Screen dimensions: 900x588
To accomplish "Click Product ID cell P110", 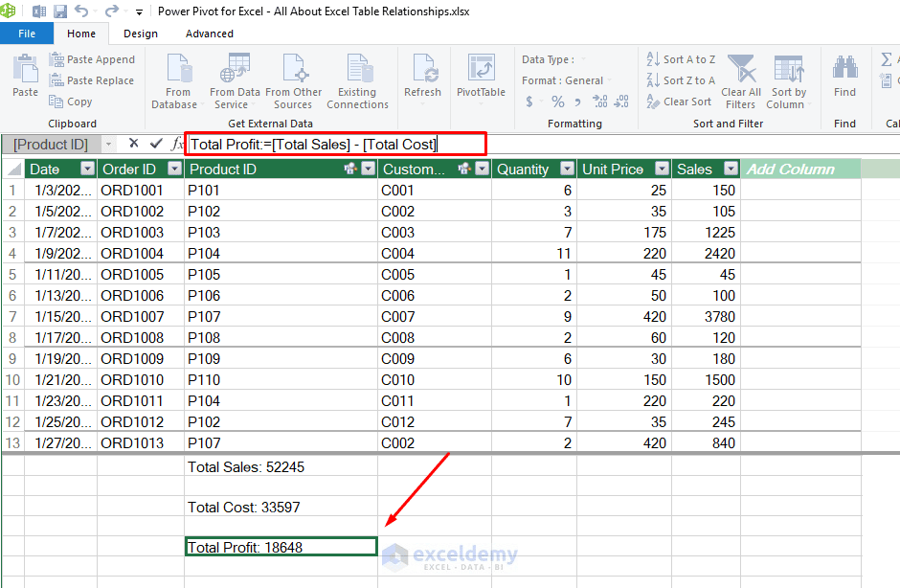I will [281, 379].
